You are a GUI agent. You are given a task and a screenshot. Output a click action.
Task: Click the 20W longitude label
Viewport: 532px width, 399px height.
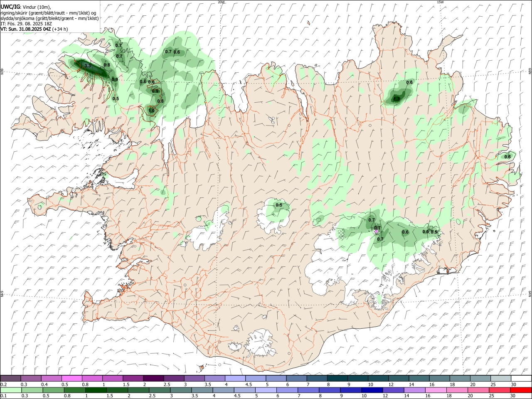(x=221, y=2)
